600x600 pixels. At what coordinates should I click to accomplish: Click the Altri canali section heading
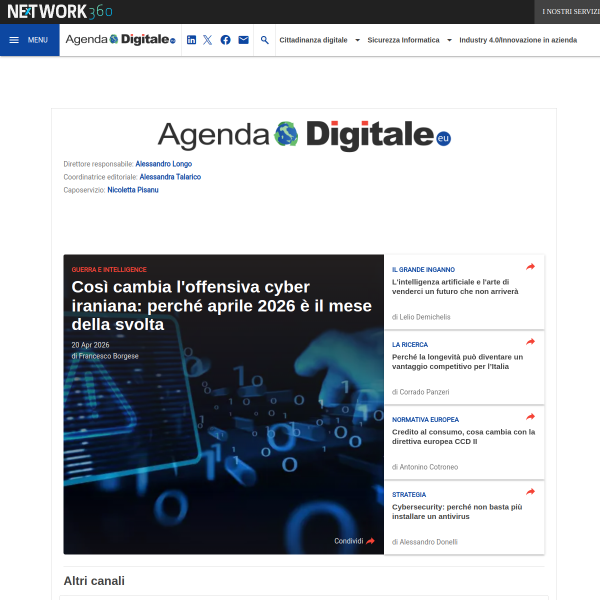[x=94, y=581]
